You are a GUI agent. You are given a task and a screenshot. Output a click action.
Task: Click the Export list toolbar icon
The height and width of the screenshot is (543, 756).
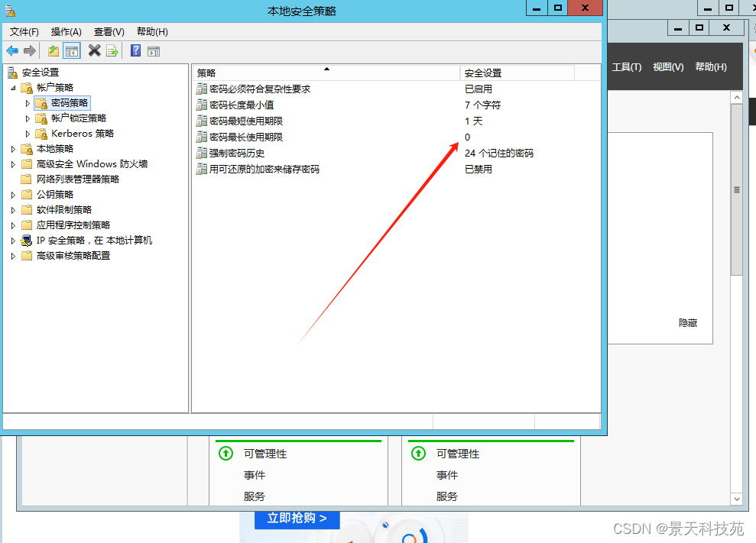tap(112, 50)
